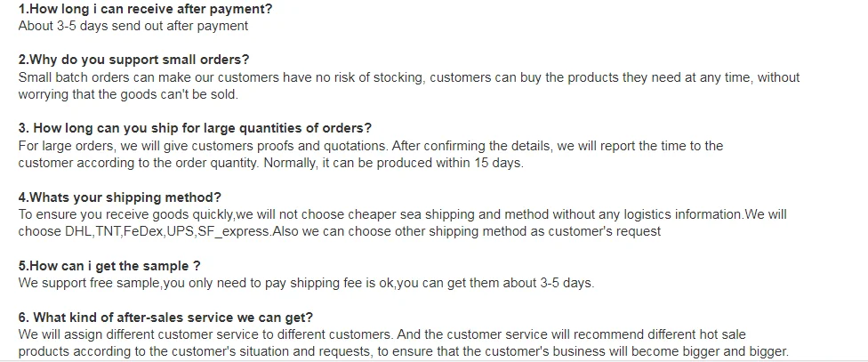Click the text 'other shipping method as customer's request'
This screenshot has width=868, height=362.
527,231
